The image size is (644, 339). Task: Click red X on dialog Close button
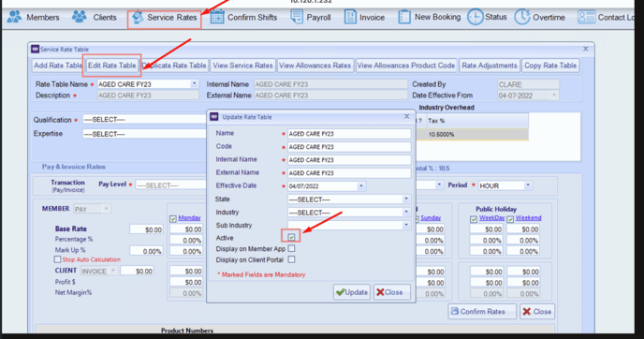pos(380,292)
